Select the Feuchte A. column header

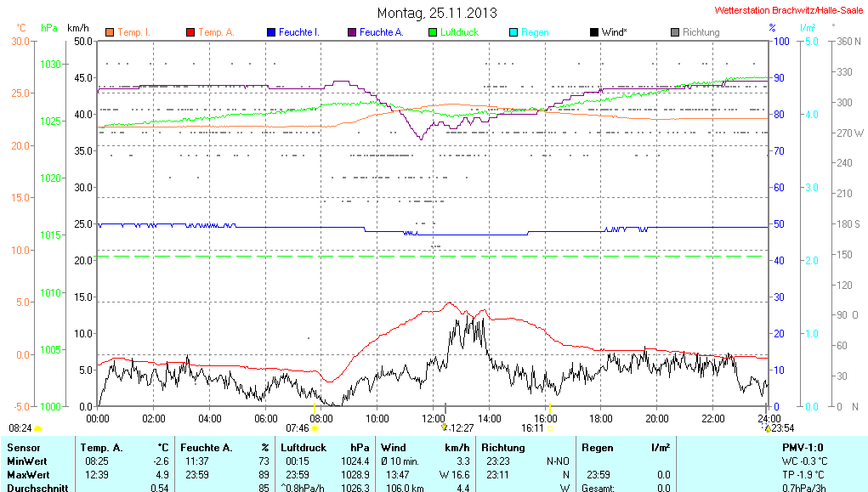(x=206, y=447)
